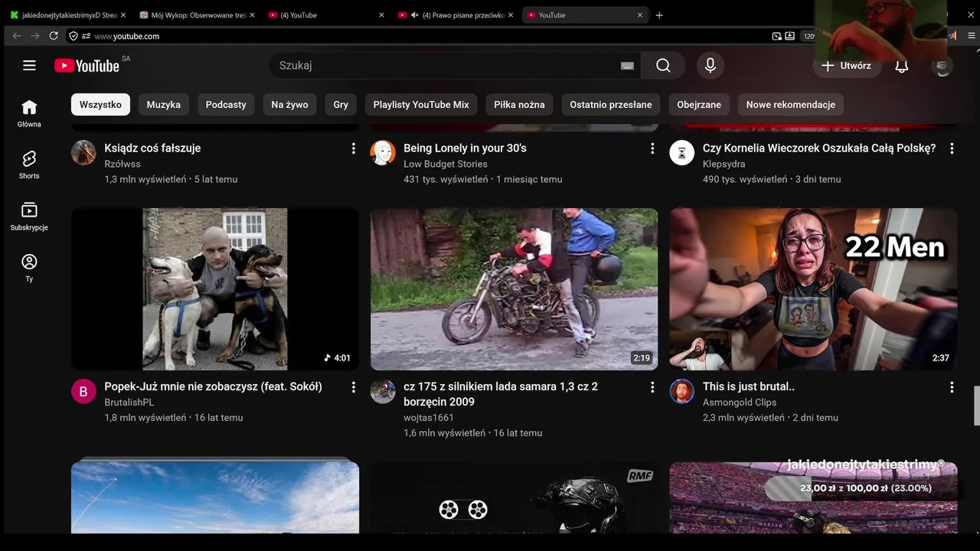The width and height of the screenshot is (980, 551).
Task: Open Subskrypcje in the sidebar
Action: click(x=29, y=216)
